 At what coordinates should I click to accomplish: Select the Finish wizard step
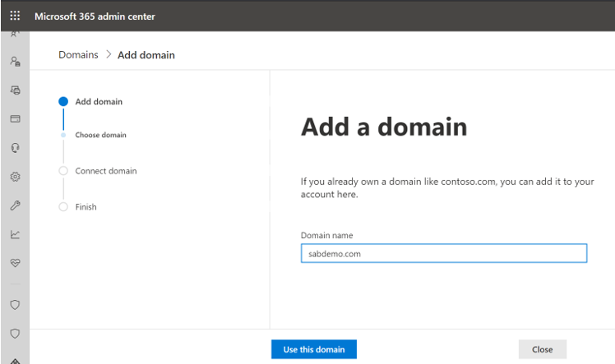86,207
